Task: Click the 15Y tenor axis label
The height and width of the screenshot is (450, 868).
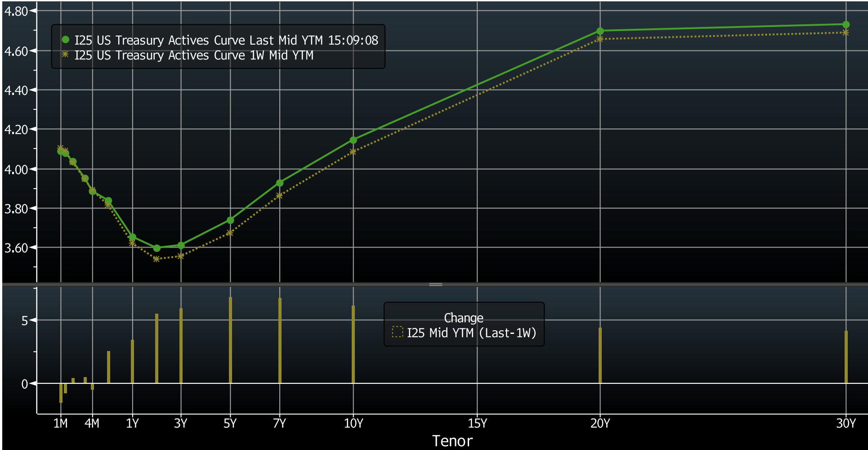Action: (x=477, y=423)
